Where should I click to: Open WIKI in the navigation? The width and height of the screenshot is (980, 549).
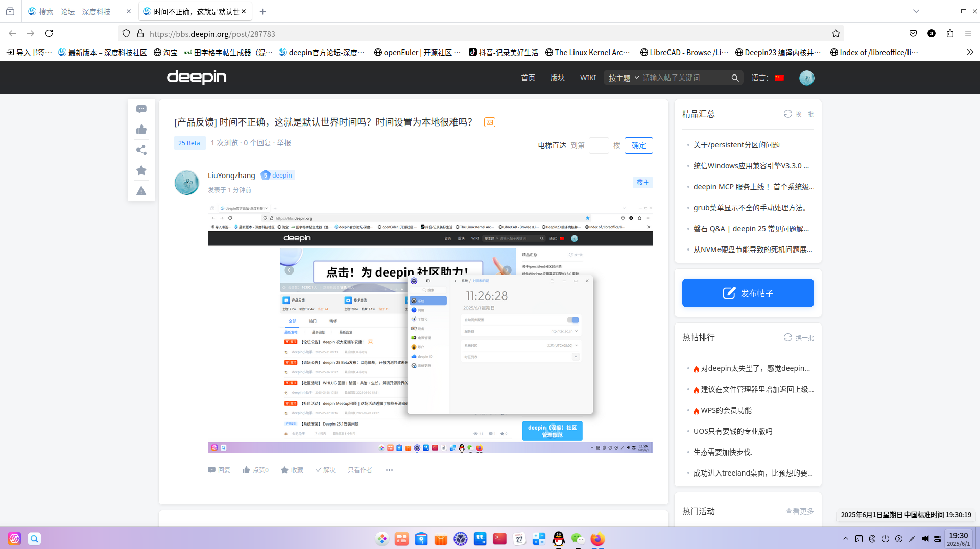(x=588, y=78)
